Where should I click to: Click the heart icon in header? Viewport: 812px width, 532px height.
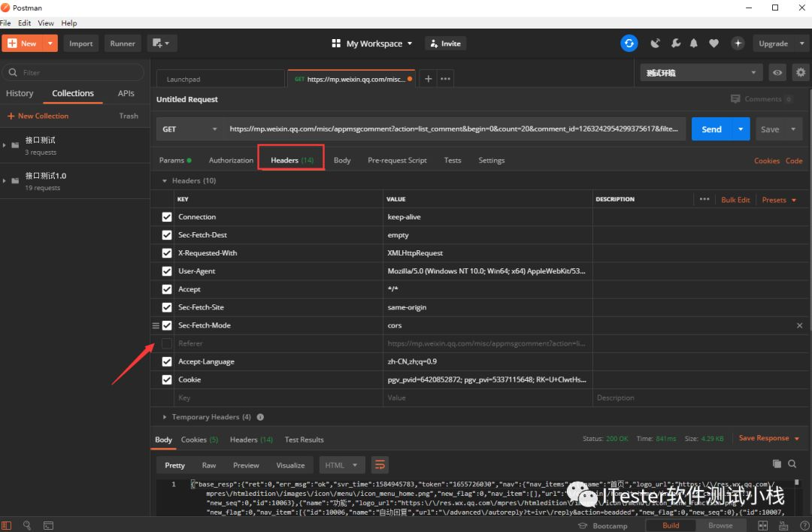tap(714, 44)
